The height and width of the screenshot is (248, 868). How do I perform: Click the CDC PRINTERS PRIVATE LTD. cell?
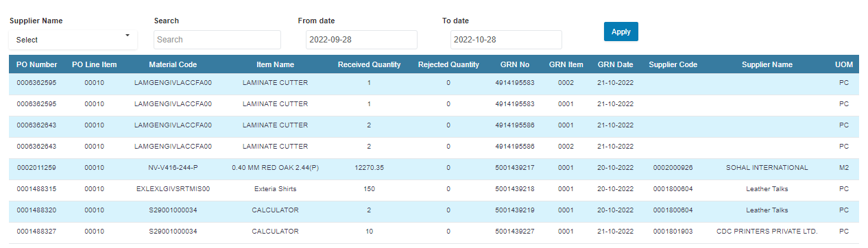(x=767, y=232)
